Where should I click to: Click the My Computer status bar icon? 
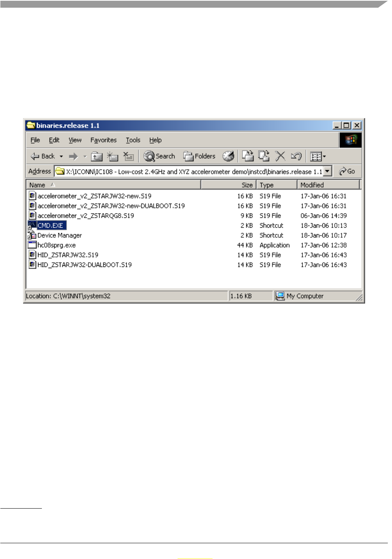point(280,296)
